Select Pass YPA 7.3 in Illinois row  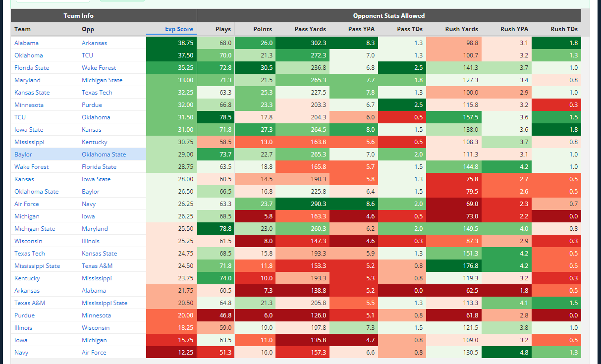[353, 328]
